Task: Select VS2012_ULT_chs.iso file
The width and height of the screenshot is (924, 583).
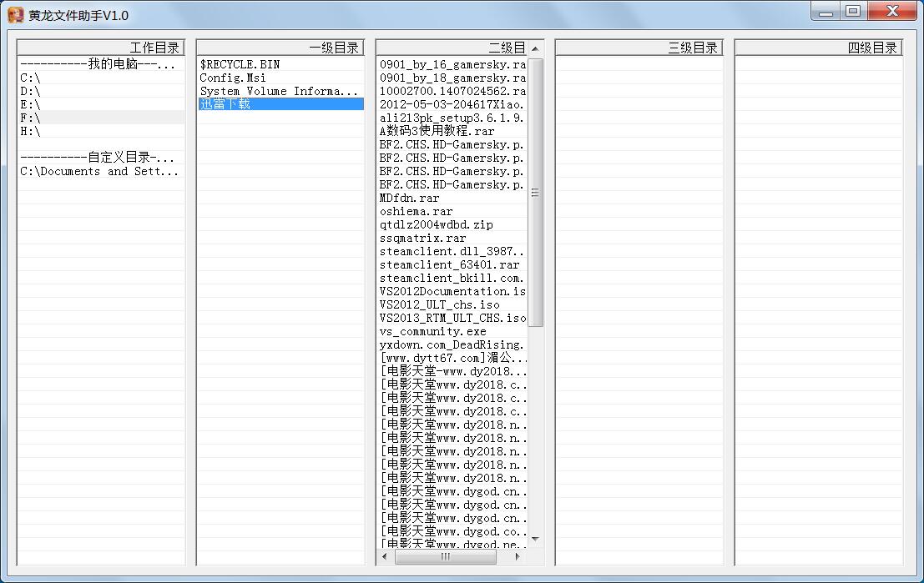Action: pyautogui.click(x=452, y=304)
